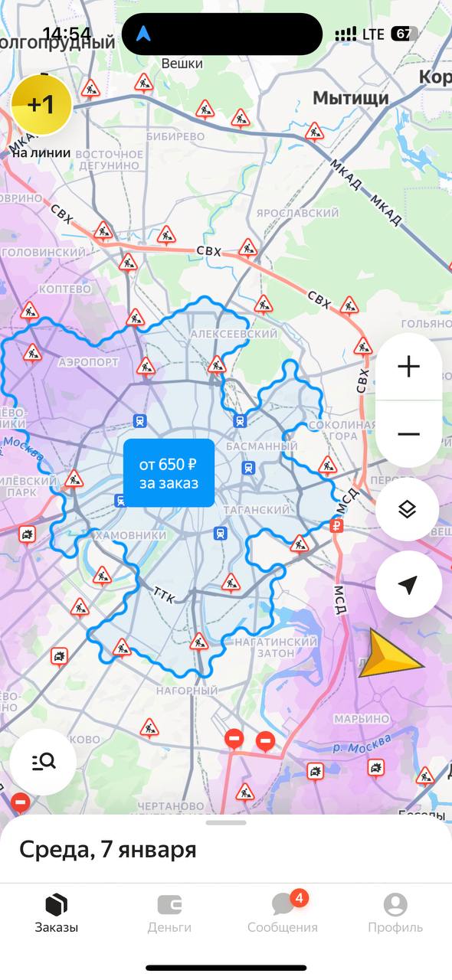The height and width of the screenshot is (980, 452).
Task: Tap the metro station icon near Басманный
Action: coord(248,467)
